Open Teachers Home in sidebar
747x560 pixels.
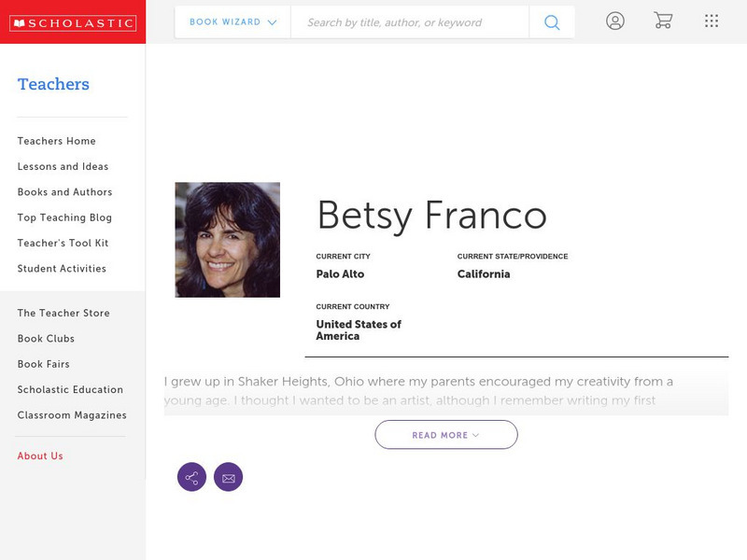[56, 141]
